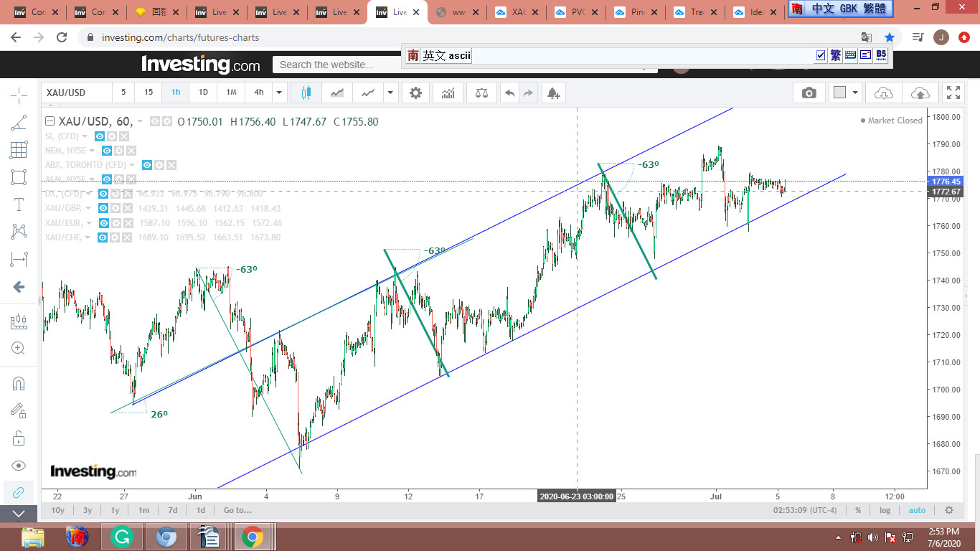Switch to the 1D time interval
The width and height of the screenshot is (980, 551).
click(203, 93)
